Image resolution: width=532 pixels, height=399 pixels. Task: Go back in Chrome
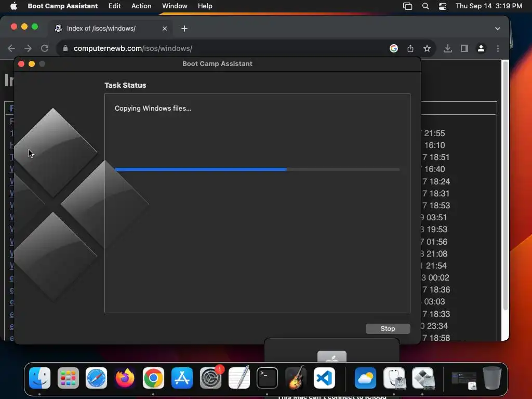click(11, 48)
